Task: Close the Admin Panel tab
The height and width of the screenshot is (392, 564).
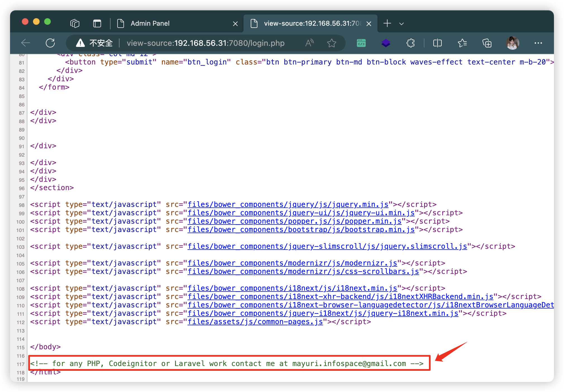Action: pyautogui.click(x=235, y=24)
